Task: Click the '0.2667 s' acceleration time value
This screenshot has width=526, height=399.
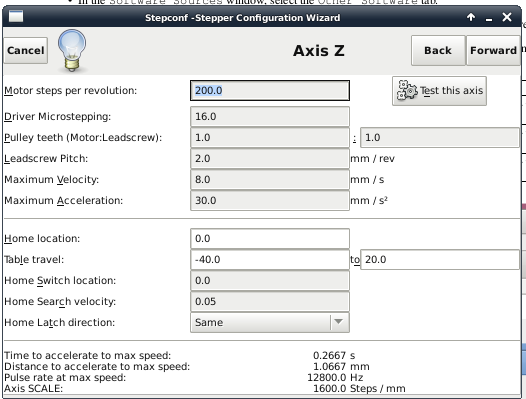Action: (334, 355)
